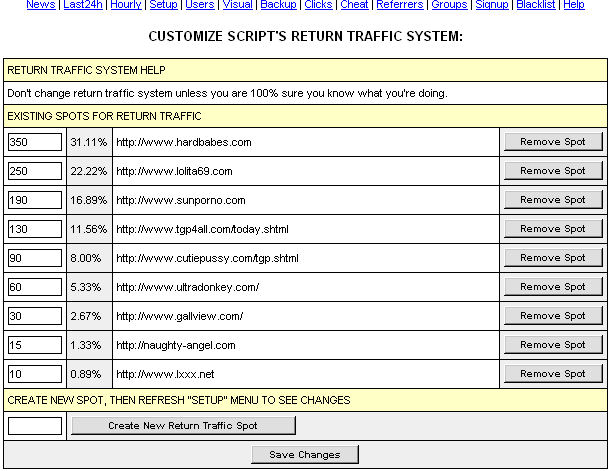
Task: Go to the Visual settings link
Action: (x=238, y=4)
